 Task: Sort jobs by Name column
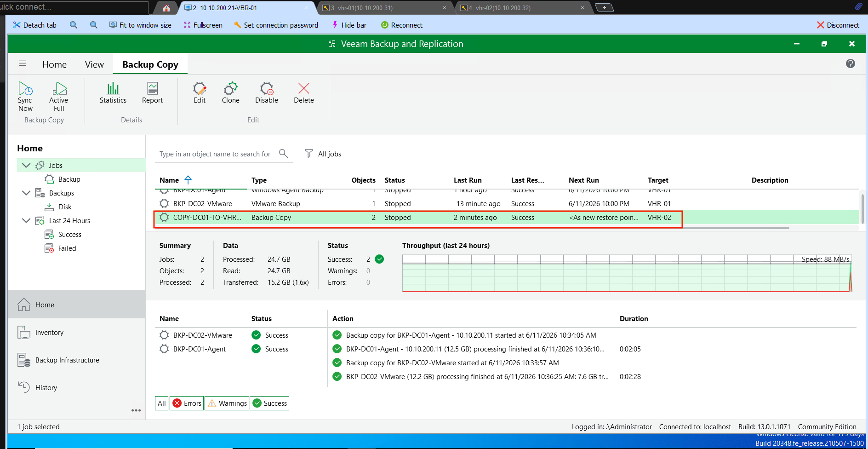click(169, 180)
